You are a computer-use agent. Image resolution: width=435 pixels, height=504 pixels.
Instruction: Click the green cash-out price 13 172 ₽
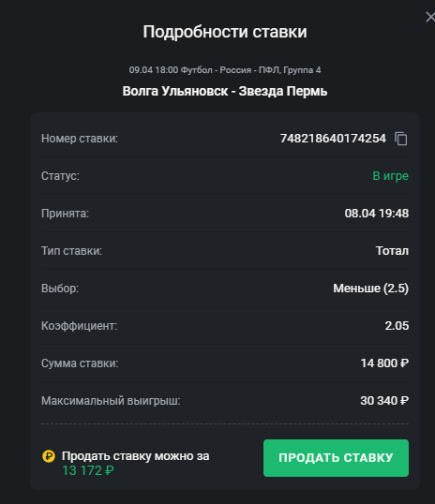88,470
